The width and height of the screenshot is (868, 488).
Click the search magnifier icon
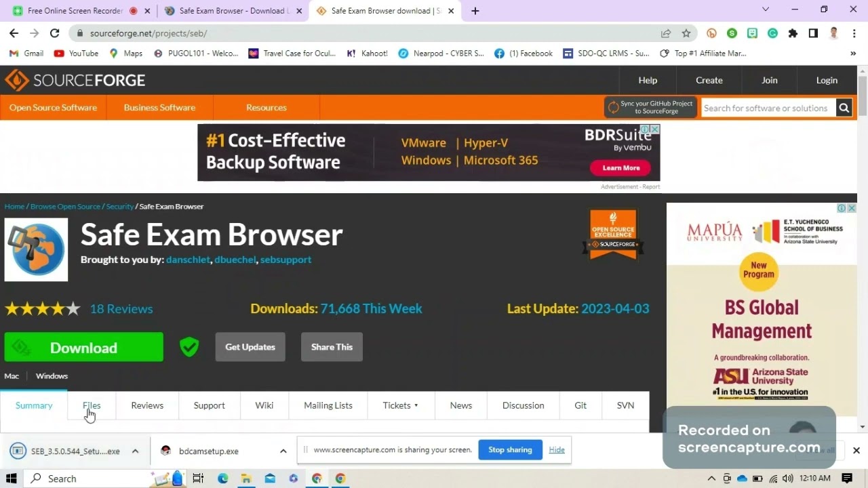[x=844, y=108]
